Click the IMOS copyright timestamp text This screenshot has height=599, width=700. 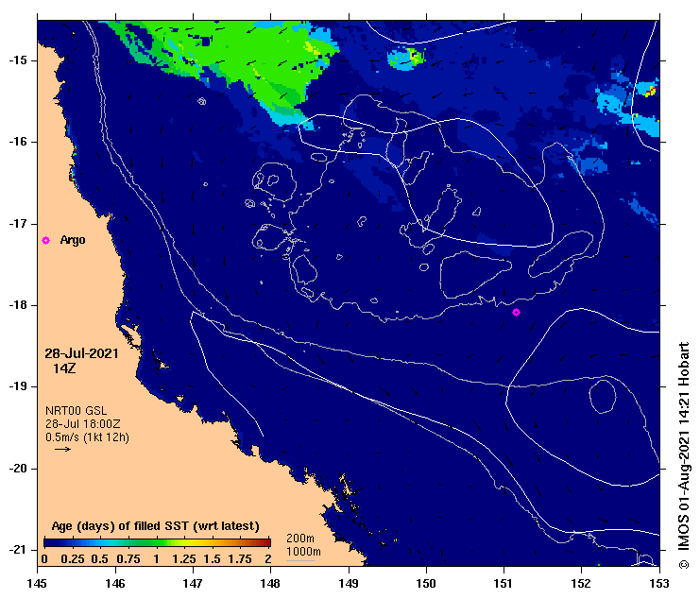684,455
